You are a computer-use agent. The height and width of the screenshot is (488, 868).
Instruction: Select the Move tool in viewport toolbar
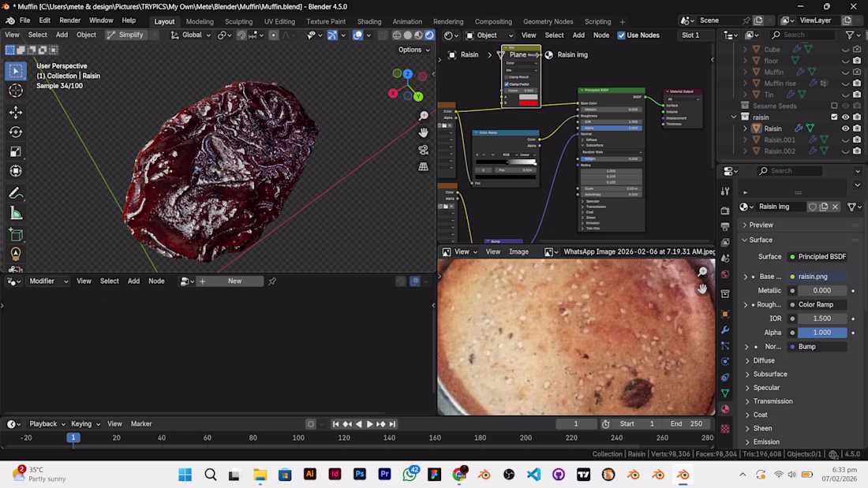pyautogui.click(x=16, y=112)
